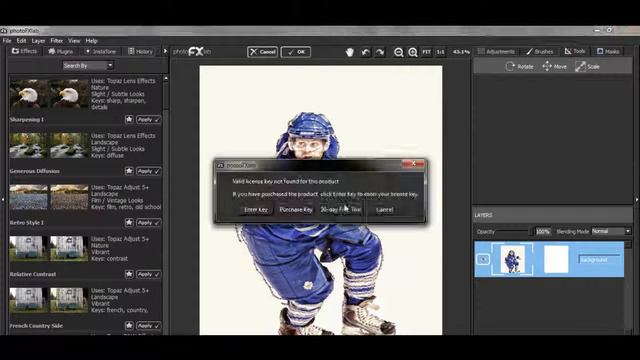
Task: Click Enter Key in license dialog
Action: (x=256, y=210)
